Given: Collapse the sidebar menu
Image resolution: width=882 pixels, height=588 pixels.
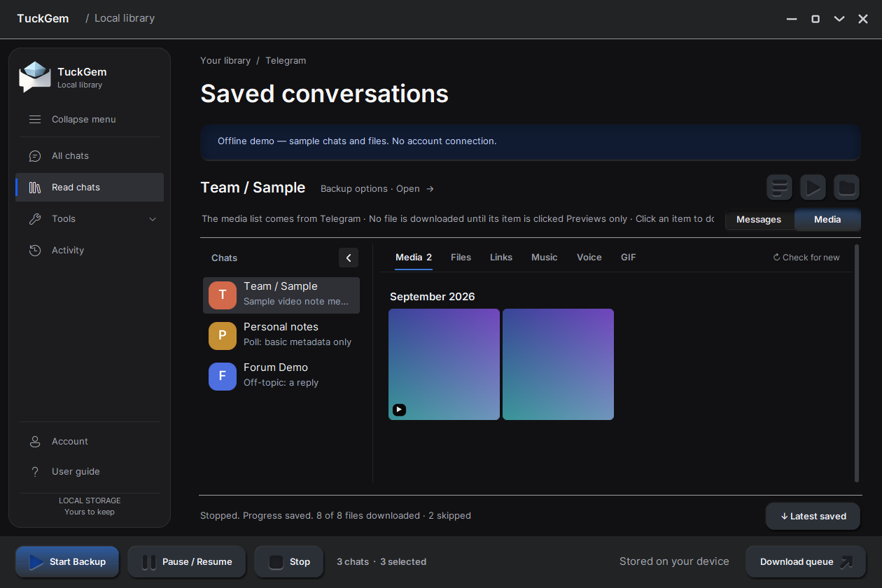Looking at the screenshot, I should (x=90, y=120).
